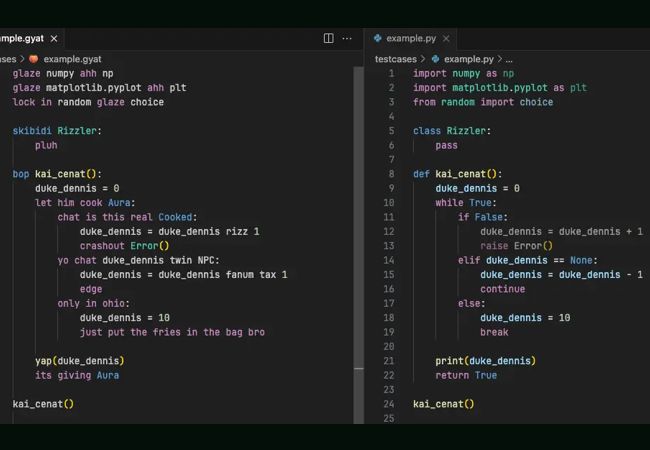Click 'let him cook Aura:' line
The width and height of the screenshot is (650, 450).
(85, 203)
